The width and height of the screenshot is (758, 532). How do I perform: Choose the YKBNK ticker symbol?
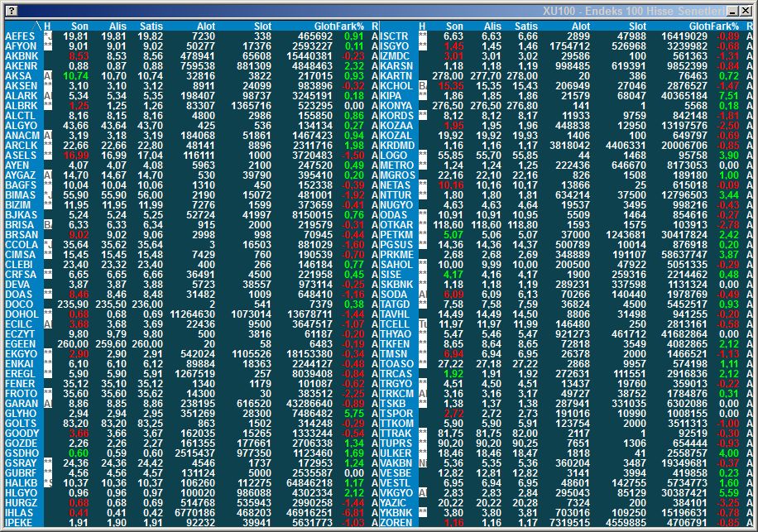pyautogui.click(x=396, y=513)
